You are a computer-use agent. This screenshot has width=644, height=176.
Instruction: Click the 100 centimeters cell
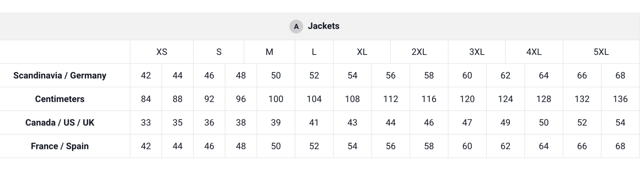point(276,99)
